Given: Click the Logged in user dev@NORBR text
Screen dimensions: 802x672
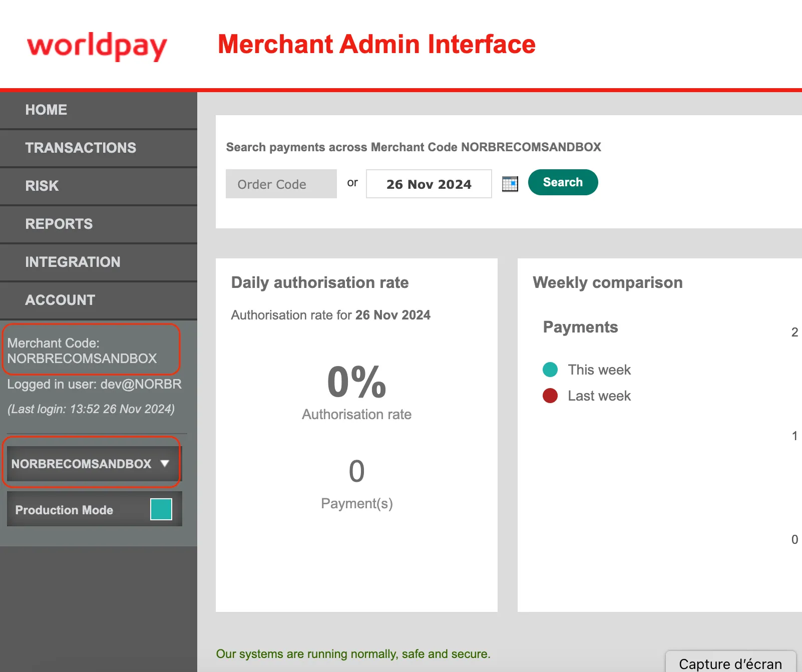Looking at the screenshot, I should coord(94,384).
